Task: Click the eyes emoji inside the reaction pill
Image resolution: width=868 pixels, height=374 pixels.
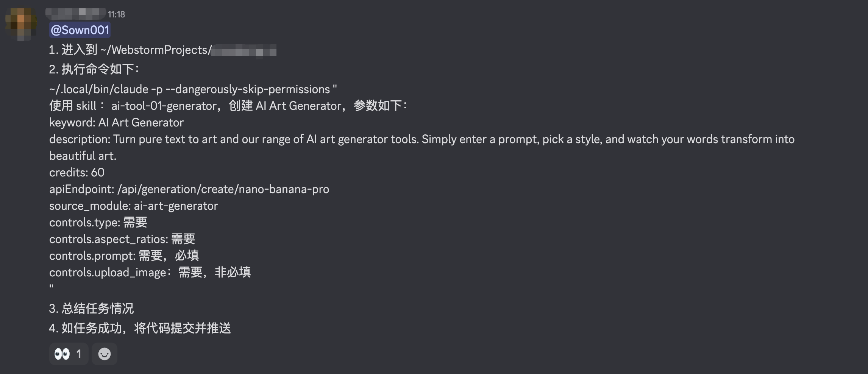Action: coord(63,354)
